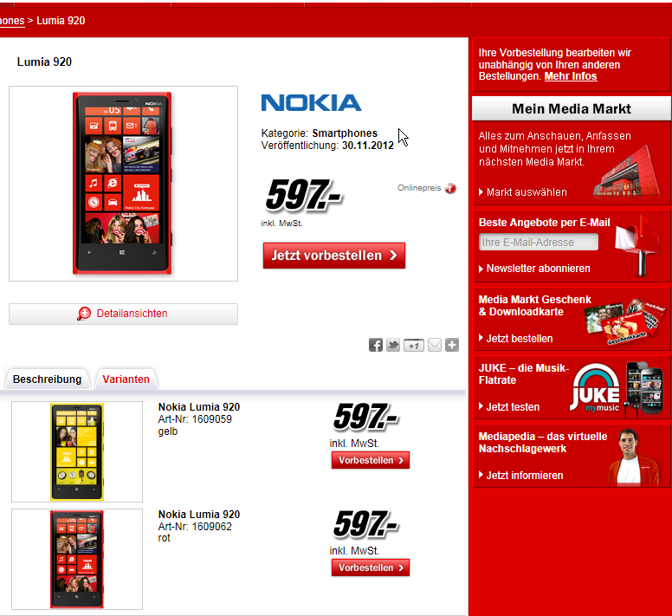Select the Varianten tab

(126, 379)
